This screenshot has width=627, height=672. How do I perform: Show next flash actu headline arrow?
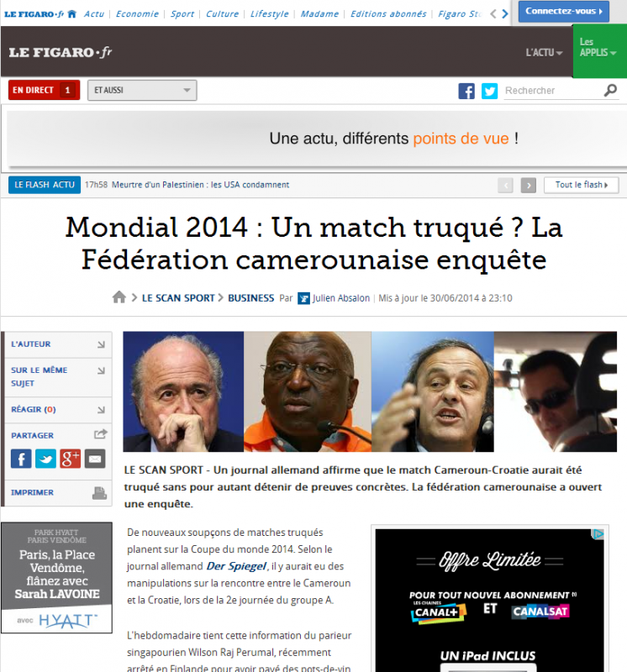529,185
